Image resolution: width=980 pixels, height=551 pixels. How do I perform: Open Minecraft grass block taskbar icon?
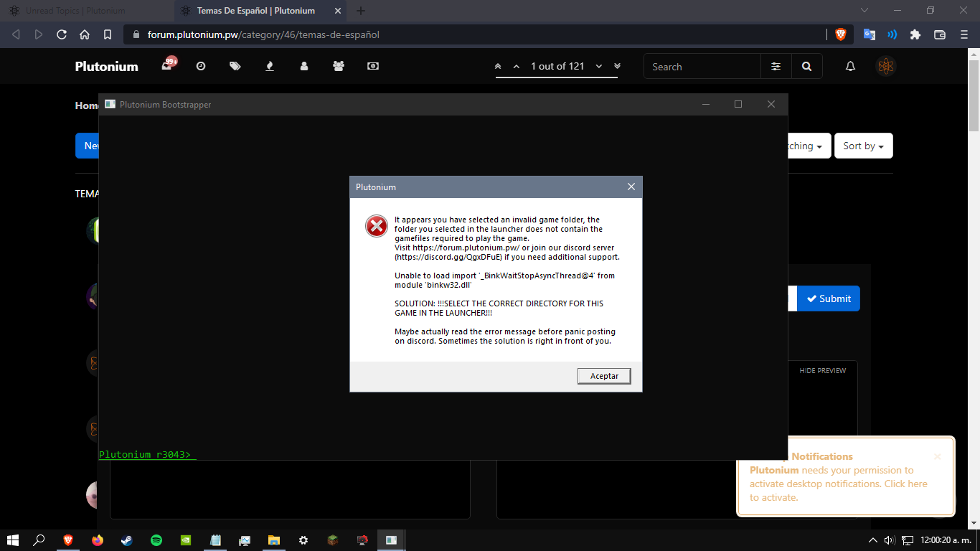tap(333, 540)
